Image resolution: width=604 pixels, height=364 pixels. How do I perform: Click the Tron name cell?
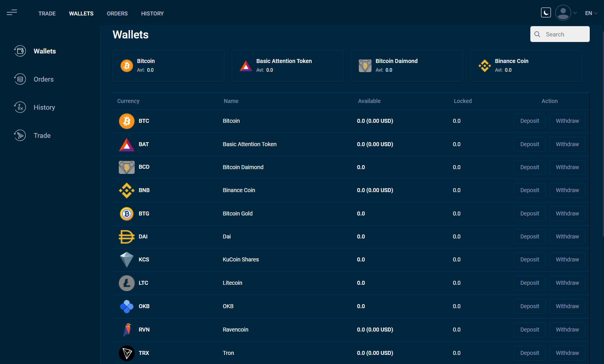coord(228,353)
